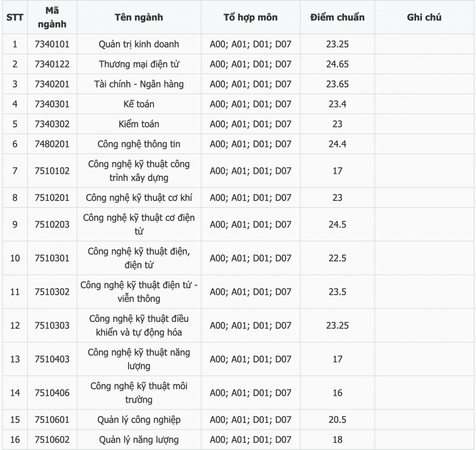Click the Kiểm toán major name
Viewport: 476px width, 450px height.
click(x=139, y=124)
